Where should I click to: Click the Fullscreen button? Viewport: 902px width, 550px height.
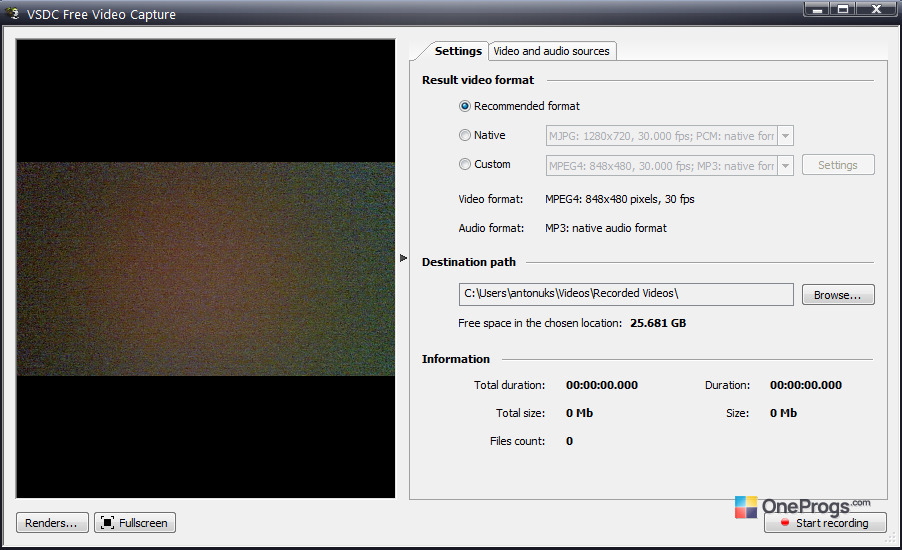[x=135, y=523]
